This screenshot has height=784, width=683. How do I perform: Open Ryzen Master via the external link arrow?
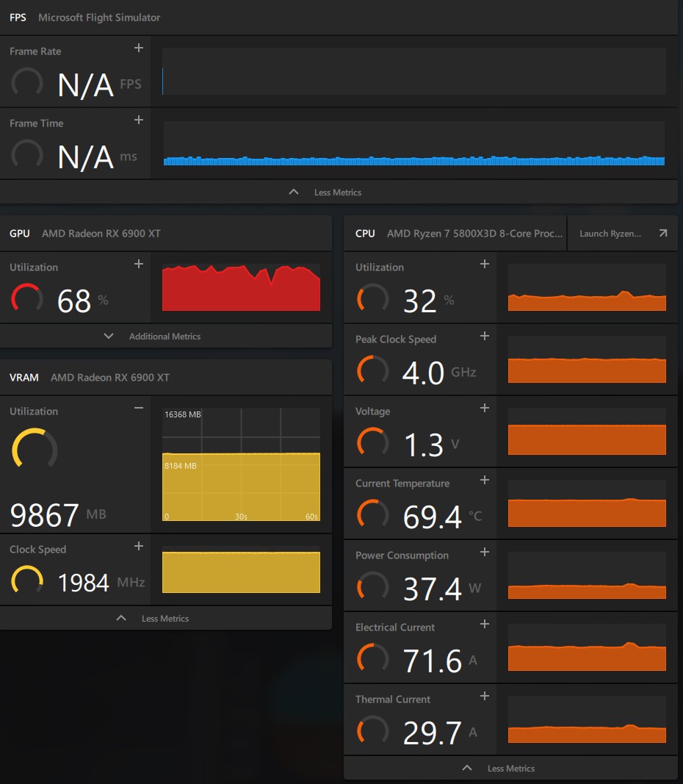click(663, 233)
